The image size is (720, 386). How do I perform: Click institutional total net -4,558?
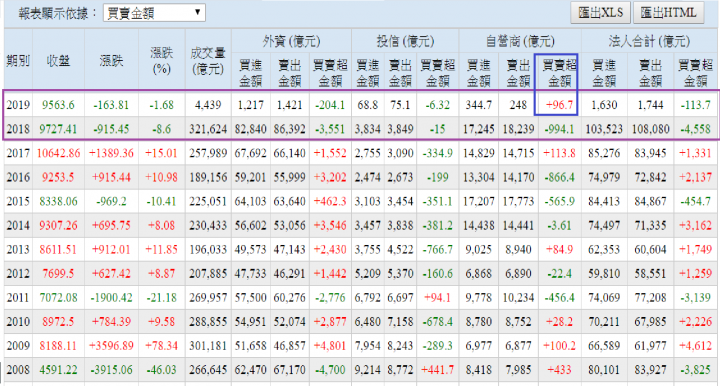click(695, 129)
